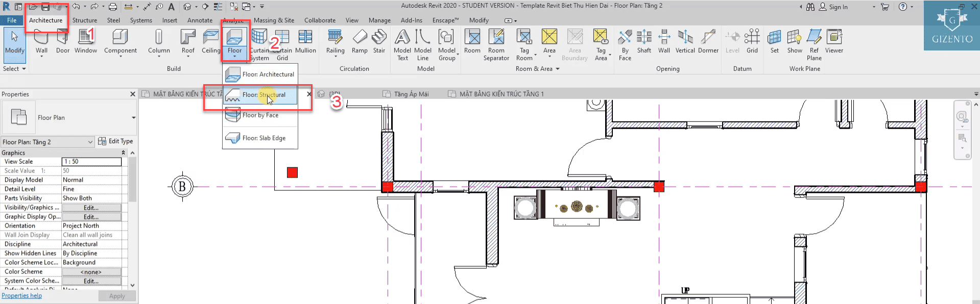Open the Floor Plan type selector dropdown

pyautogui.click(x=134, y=118)
